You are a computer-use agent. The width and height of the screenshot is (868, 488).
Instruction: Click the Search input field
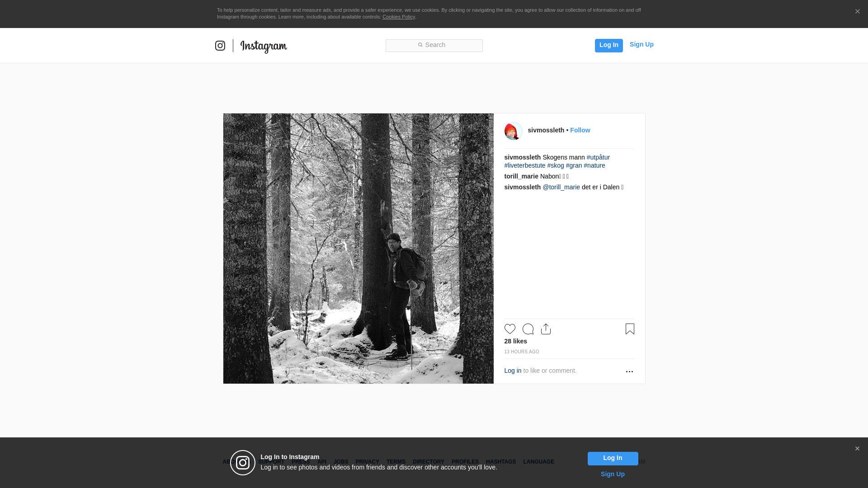pos(434,45)
